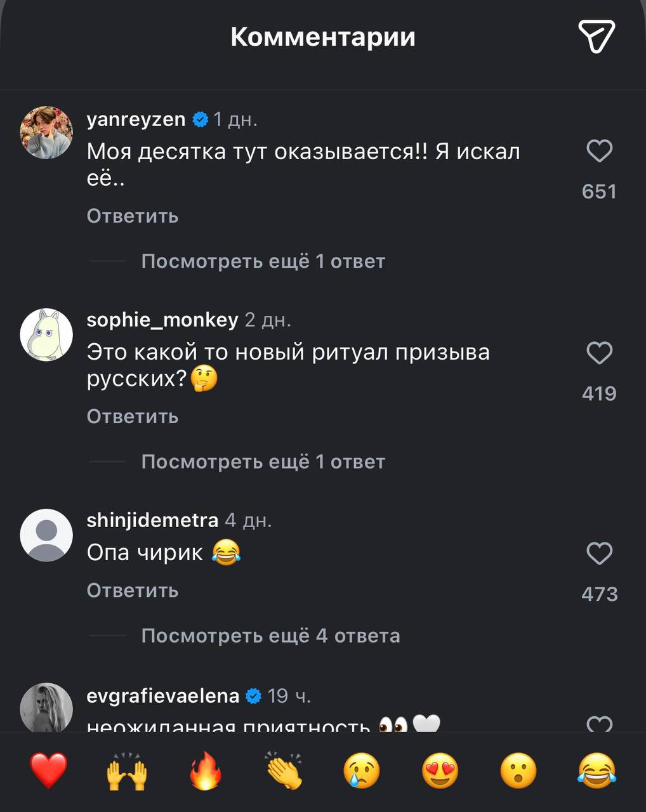React with the raised hands emoji
646x812 pixels.
pos(127,771)
